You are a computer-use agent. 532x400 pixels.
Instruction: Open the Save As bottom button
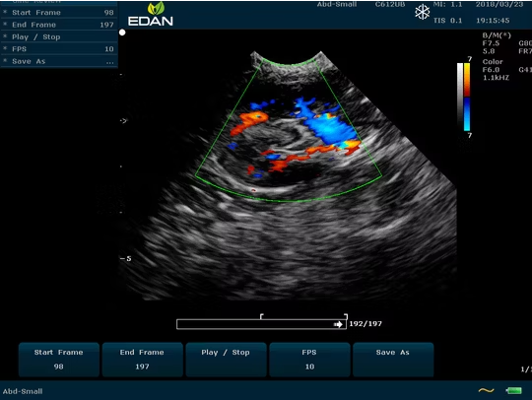[x=393, y=360]
